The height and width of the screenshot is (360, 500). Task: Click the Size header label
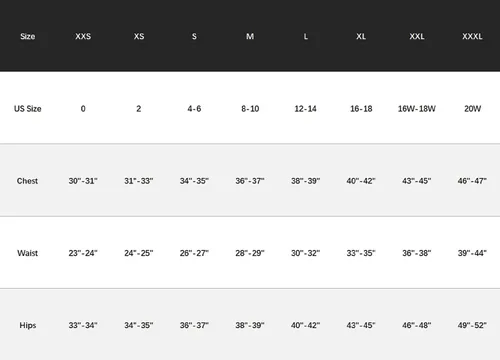click(28, 36)
